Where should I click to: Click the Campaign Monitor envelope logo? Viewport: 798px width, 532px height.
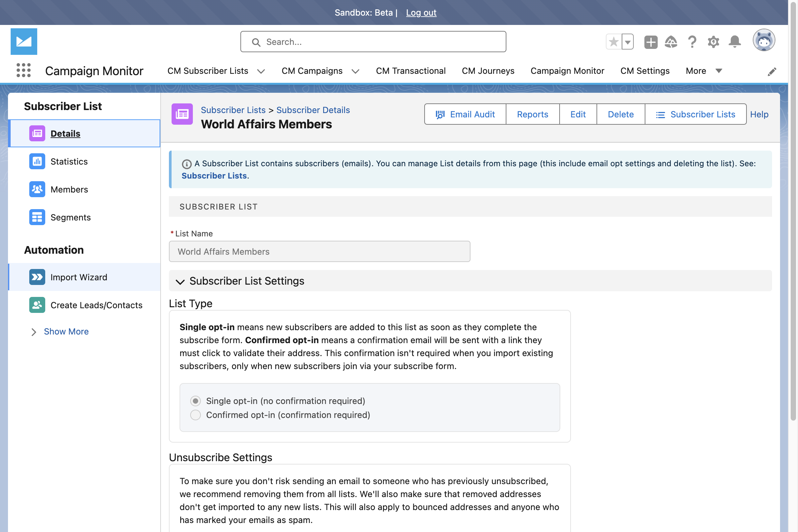[24, 41]
